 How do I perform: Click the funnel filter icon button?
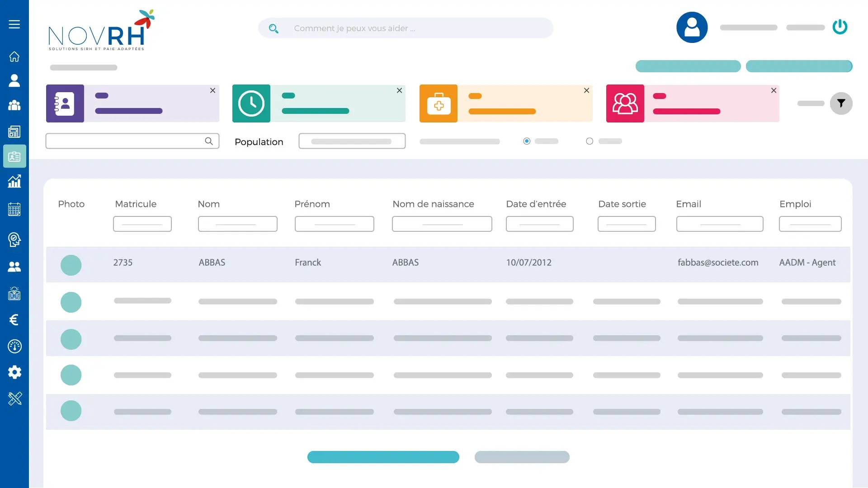[841, 103]
